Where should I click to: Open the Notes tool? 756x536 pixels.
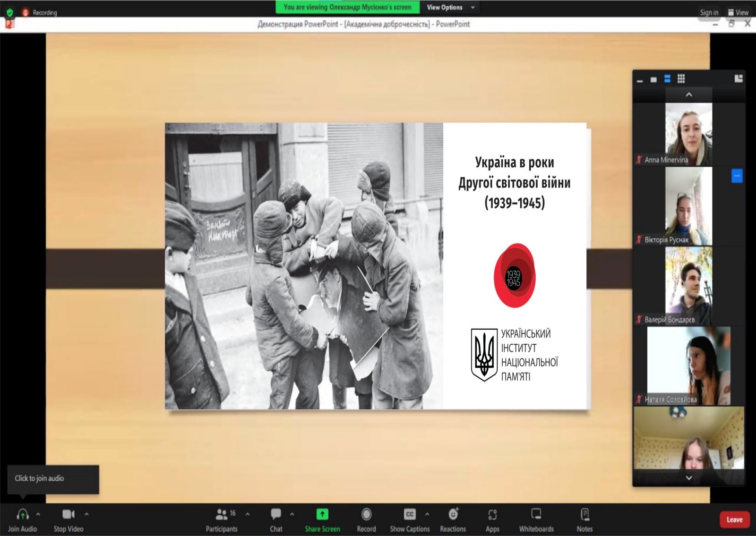(x=584, y=519)
